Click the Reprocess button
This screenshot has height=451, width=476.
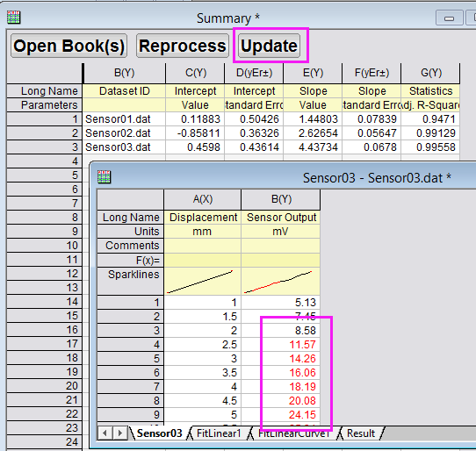click(183, 46)
